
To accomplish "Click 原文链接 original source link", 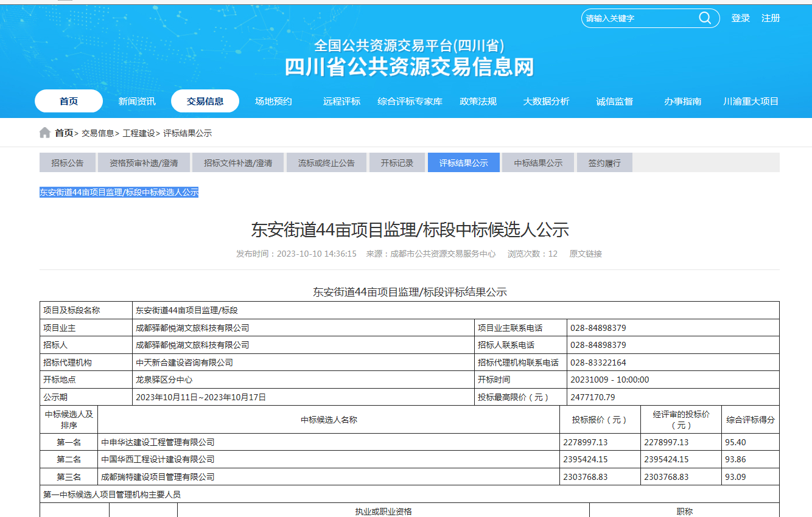I will [586, 254].
